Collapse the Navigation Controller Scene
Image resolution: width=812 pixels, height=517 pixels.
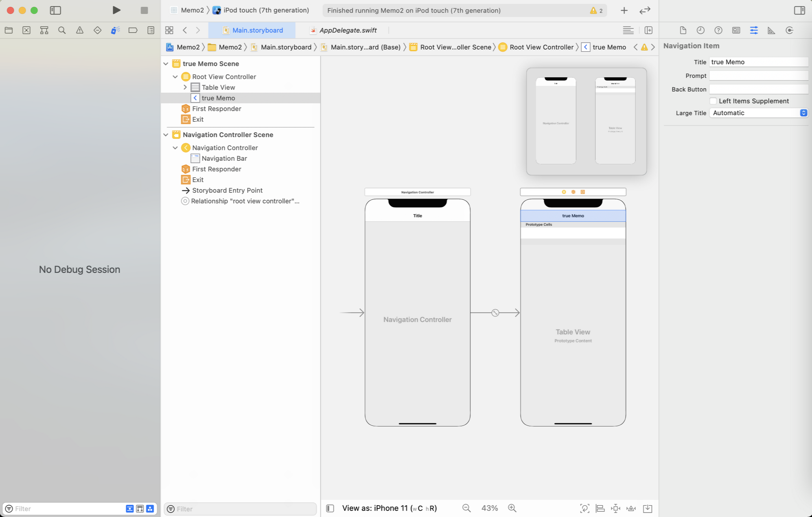(166, 135)
